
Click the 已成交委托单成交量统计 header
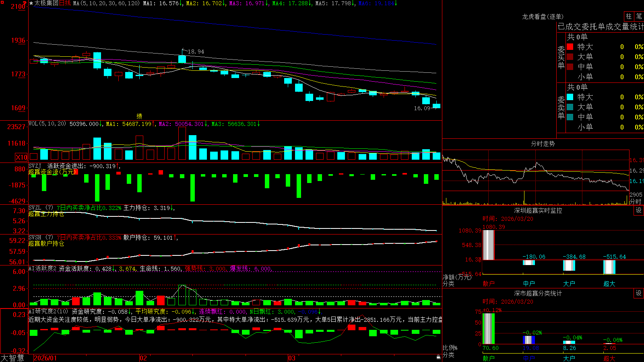pyautogui.click(x=601, y=27)
